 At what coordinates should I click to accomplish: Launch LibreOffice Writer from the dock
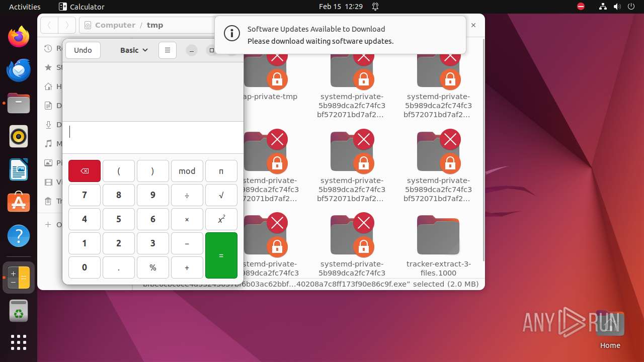(19, 169)
